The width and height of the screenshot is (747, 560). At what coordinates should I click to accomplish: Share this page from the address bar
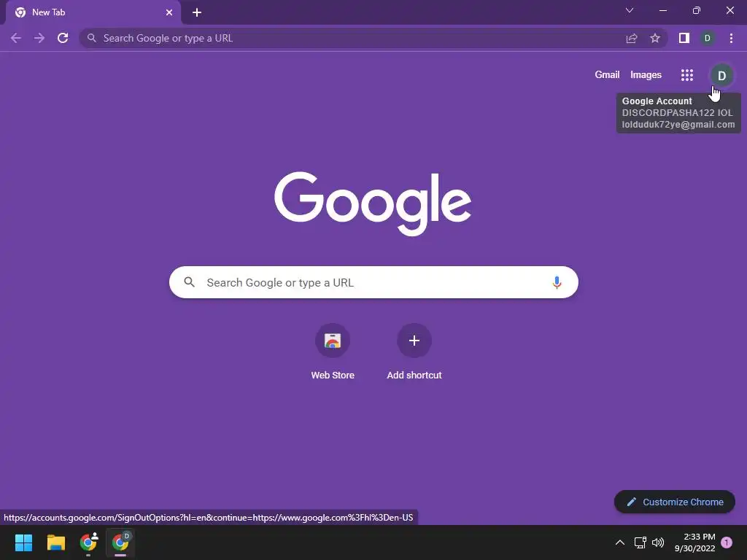point(632,38)
